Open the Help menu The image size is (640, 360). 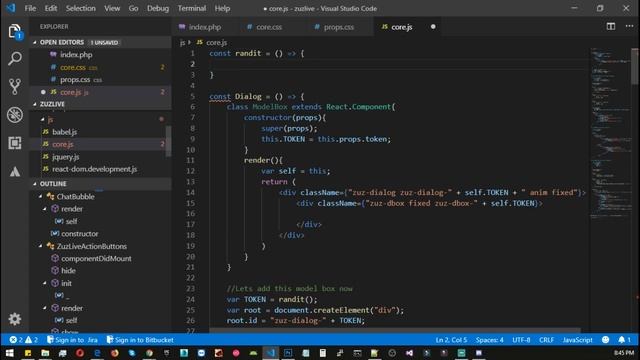222,8
